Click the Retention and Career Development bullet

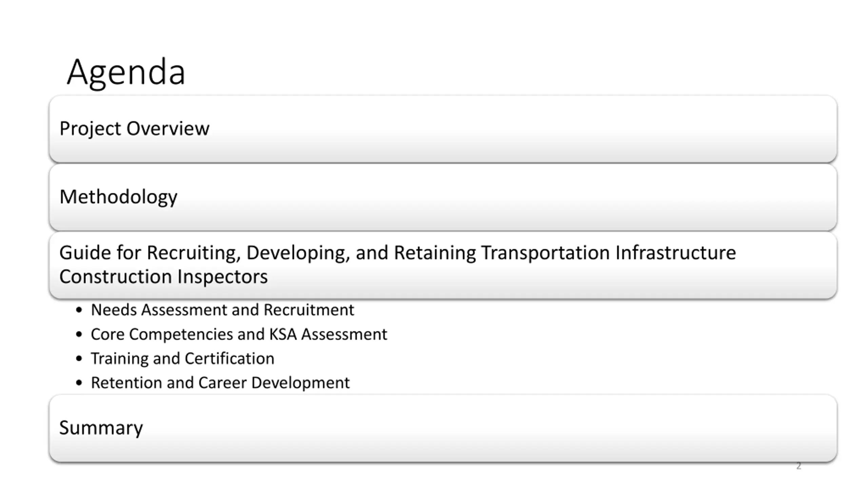[x=220, y=383]
